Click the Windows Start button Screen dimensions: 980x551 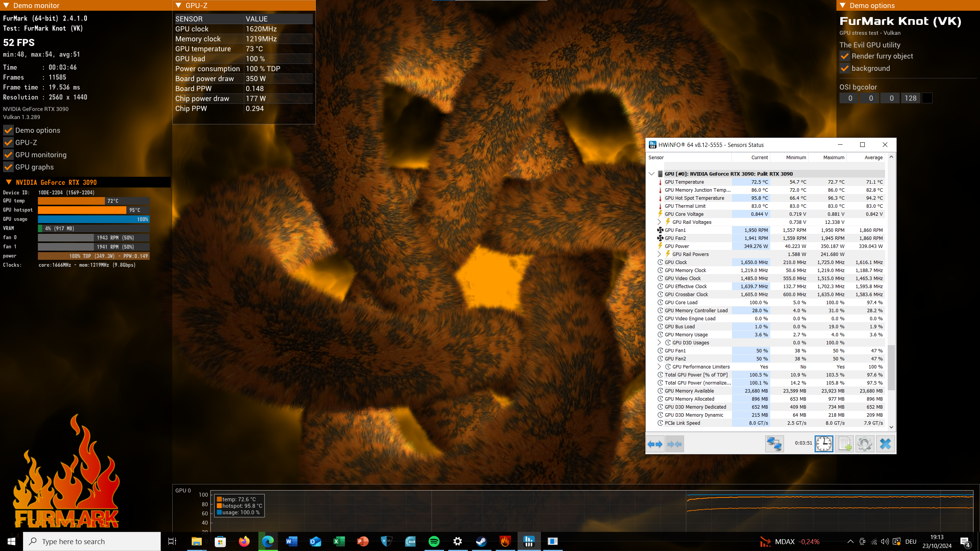11,541
